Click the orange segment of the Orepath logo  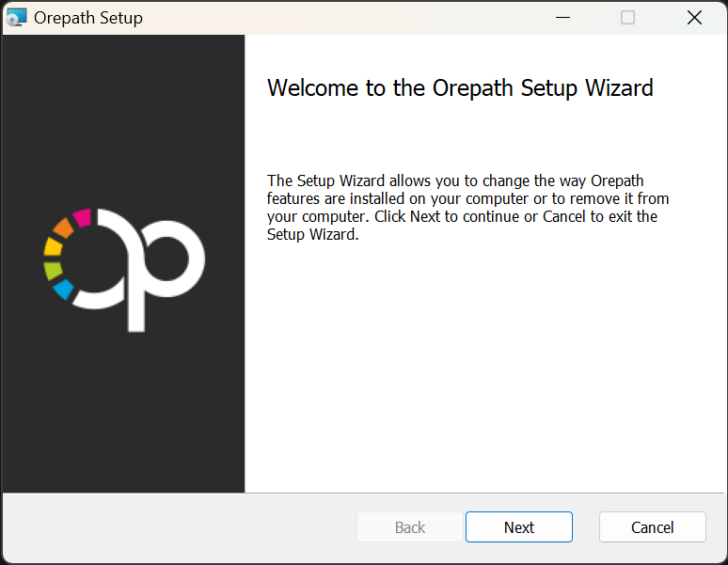click(63, 228)
